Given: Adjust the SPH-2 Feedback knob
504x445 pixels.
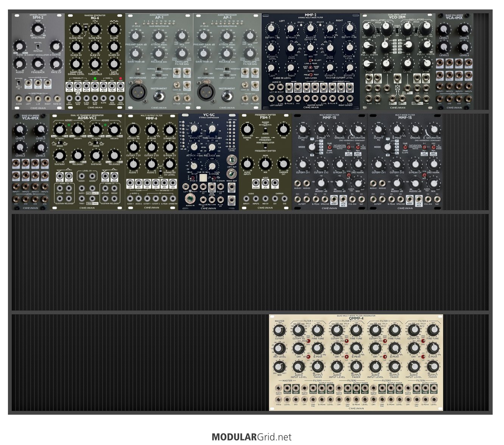Looking at the screenshot, I should coord(38,63).
